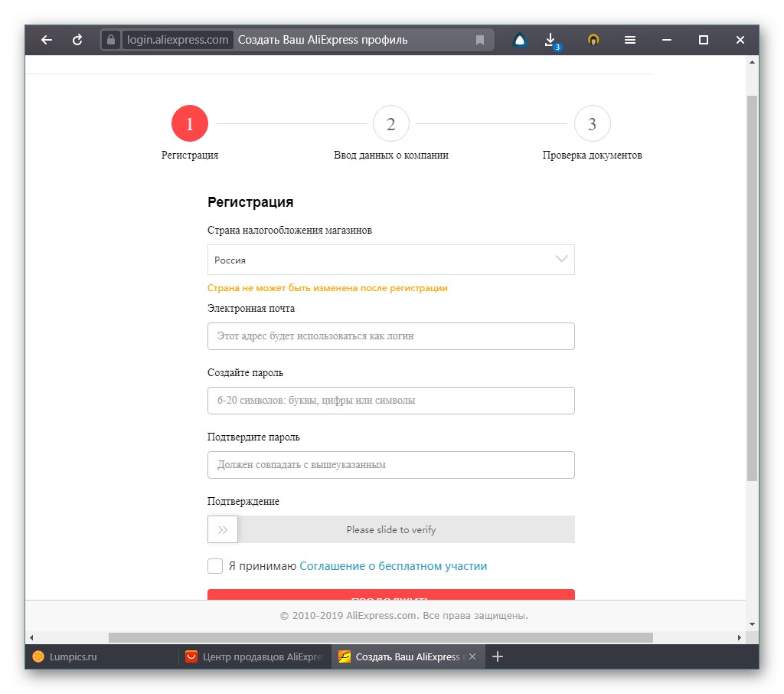Viewport: 784px width, 694px height.
Task: Open the downloads icon with badge 3
Action: [x=551, y=41]
